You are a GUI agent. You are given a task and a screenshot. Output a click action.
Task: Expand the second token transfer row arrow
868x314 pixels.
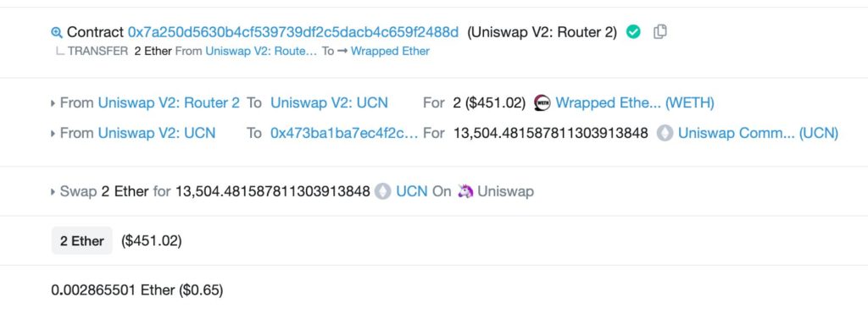click(x=53, y=134)
